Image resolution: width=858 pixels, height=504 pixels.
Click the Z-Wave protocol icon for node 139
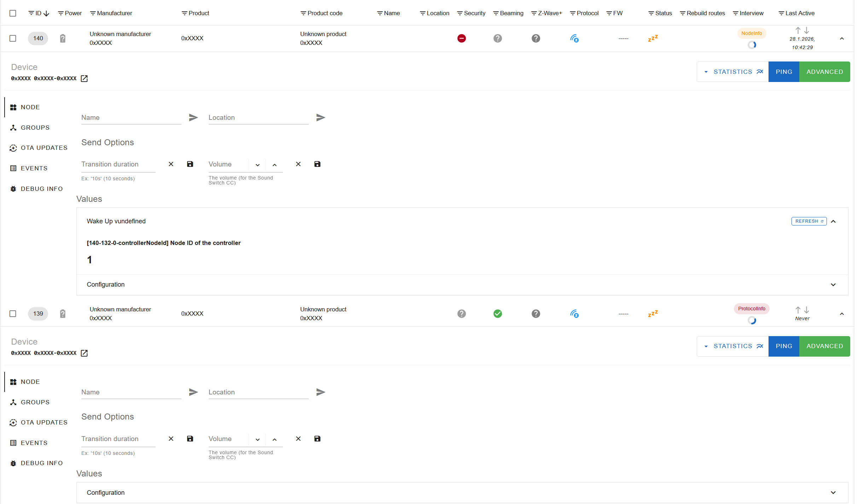coord(574,313)
